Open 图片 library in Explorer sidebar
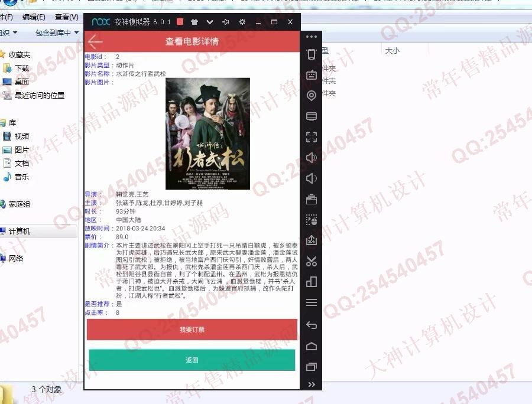The width and height of the screenshot is (532, 404). (x=22, y=149)
